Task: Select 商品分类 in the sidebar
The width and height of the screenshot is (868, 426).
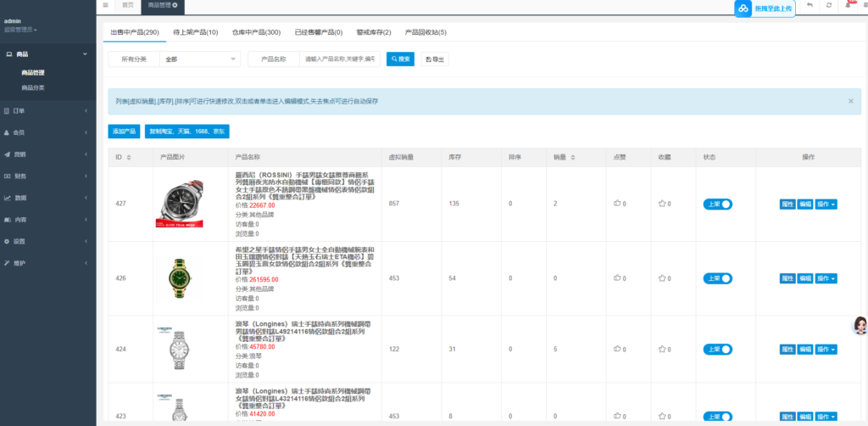Action: (33, 87)
